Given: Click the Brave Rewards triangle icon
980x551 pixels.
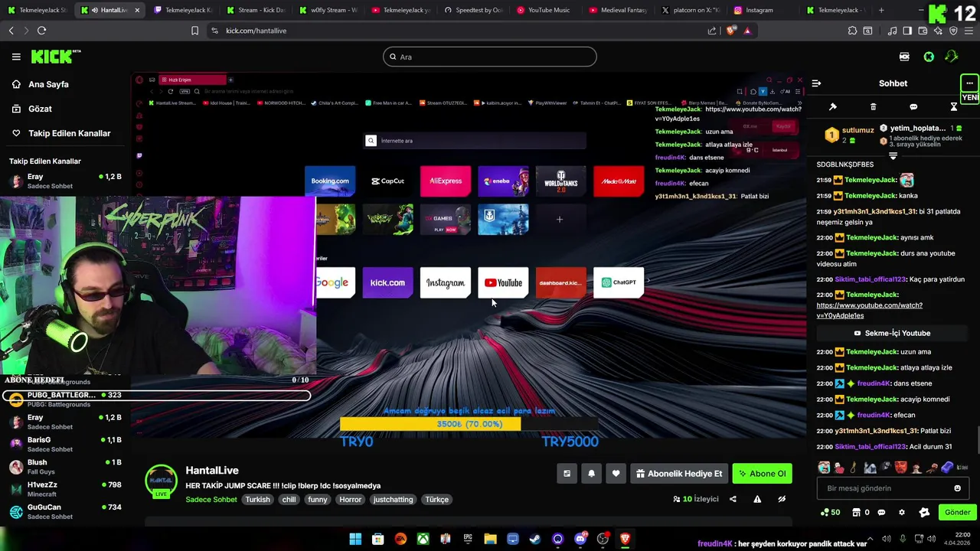Looking at the screenshot, I should (747, 31).
